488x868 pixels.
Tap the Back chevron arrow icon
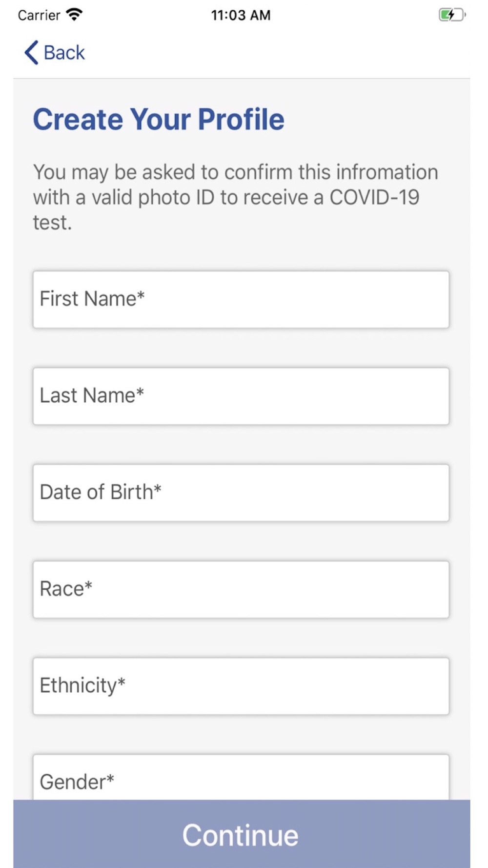click(x=31, y=53)
